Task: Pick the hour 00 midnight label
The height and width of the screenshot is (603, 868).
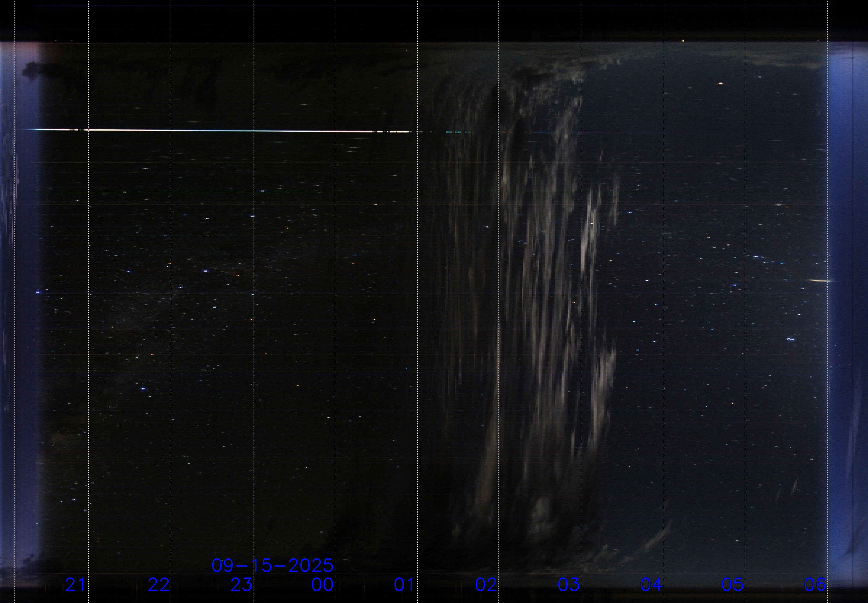Action: (x=323, y=585)
